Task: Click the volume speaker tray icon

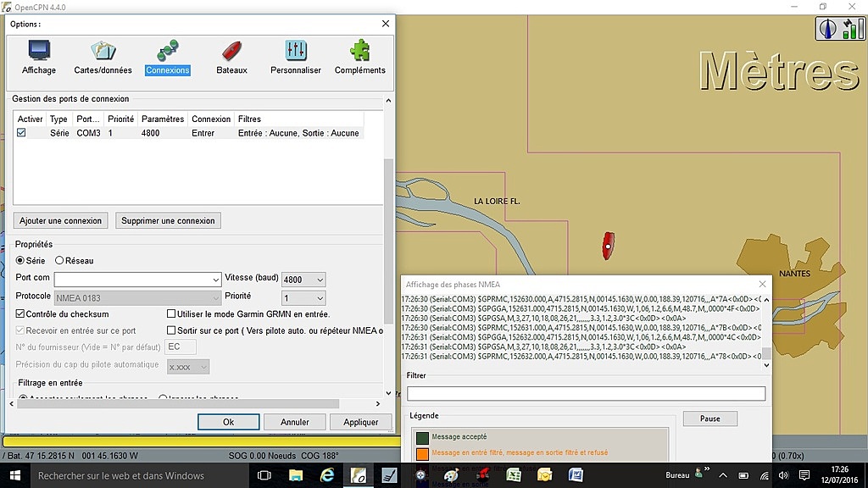Action: coord(783,475)
